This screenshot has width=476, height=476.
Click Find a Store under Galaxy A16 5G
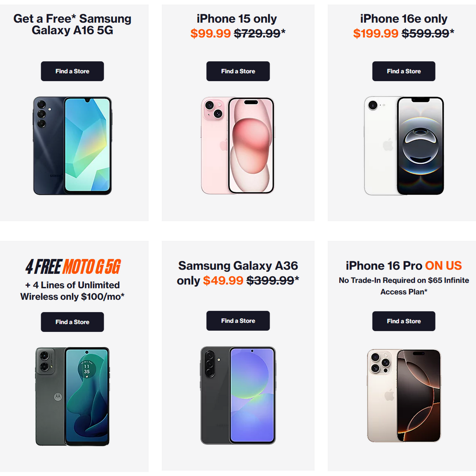(72, 71)
